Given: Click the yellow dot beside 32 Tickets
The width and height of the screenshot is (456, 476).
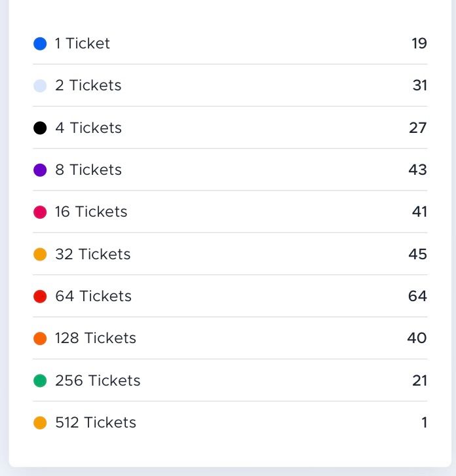Looking at the screenshot, I should (x=40, y=254).
